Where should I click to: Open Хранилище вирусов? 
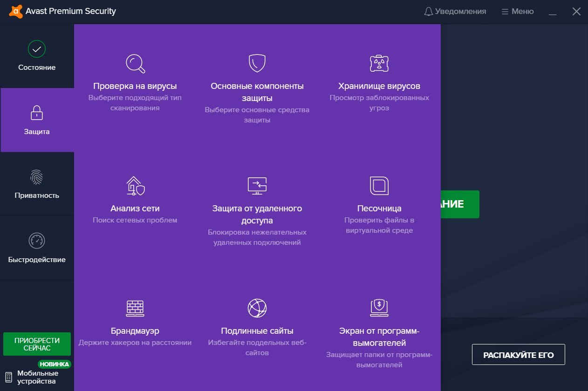(x=379, y=86)
